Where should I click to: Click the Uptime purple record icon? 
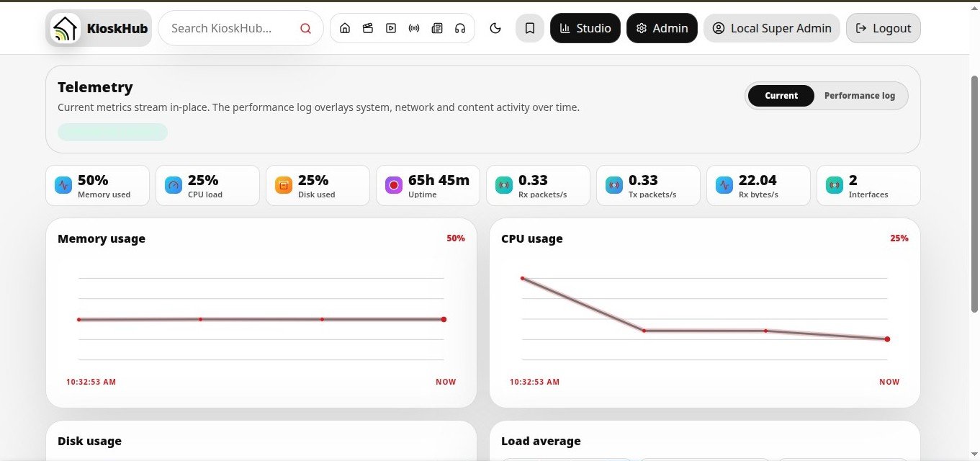tap(394, 185)
